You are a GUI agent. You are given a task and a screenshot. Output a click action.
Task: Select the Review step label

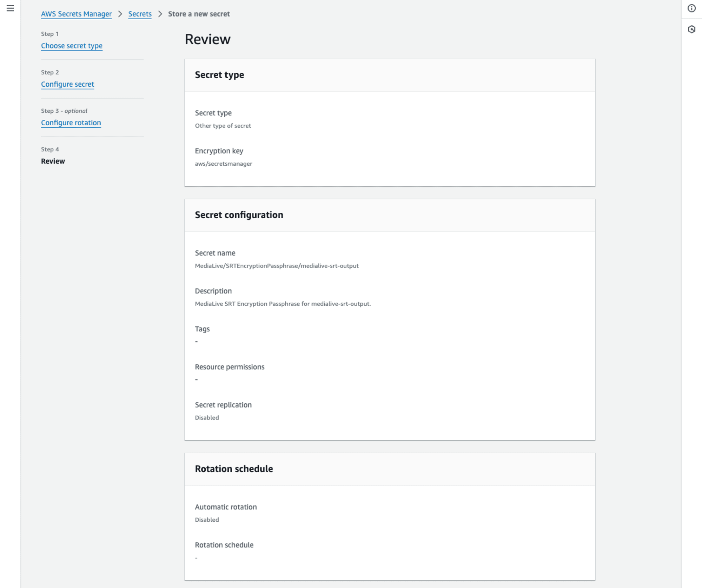53,161
